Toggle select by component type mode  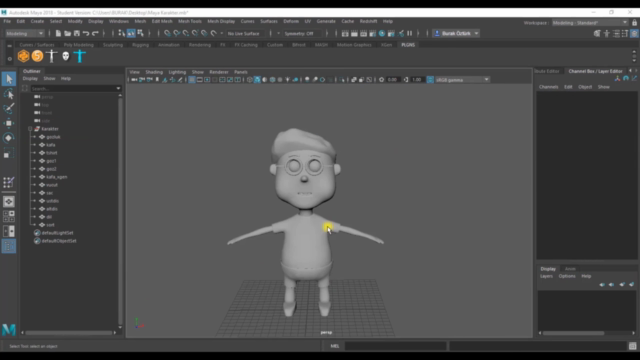pos(140,33)
